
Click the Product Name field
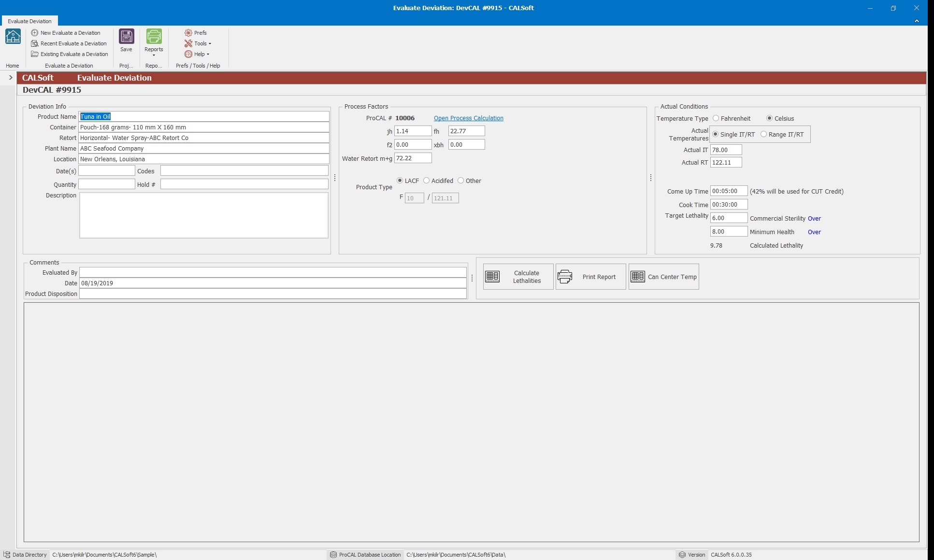(x=204, y=116)
